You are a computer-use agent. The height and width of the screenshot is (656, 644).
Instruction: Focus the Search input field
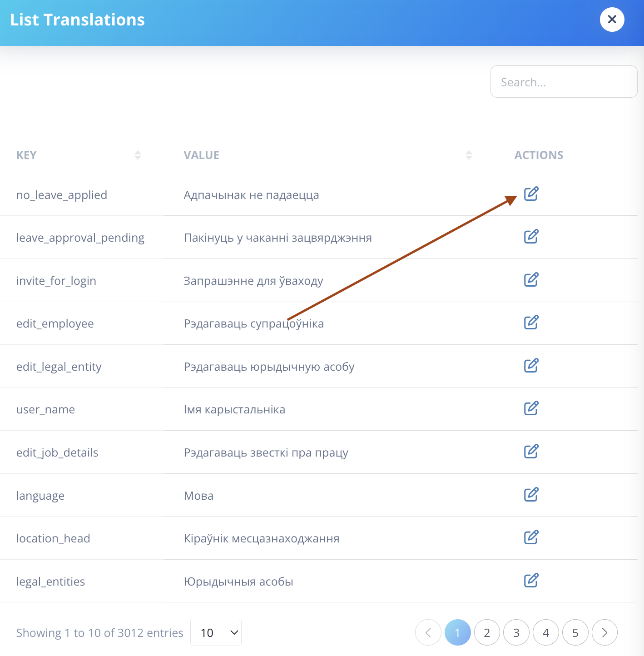(x=564, y=82)
